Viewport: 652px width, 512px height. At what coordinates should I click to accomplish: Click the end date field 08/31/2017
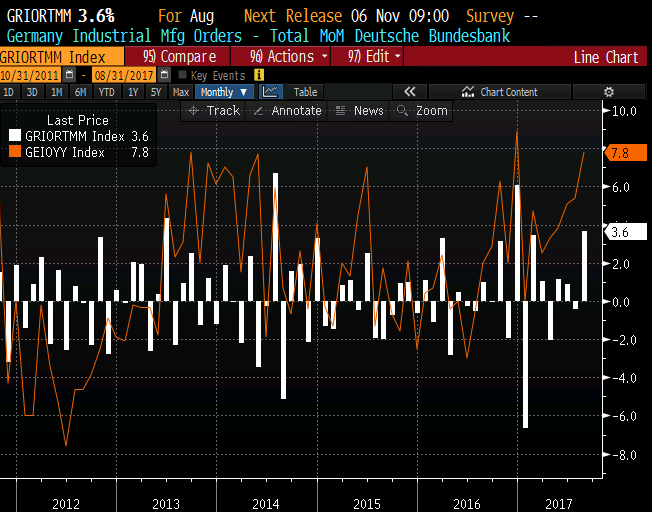coord(124,75)
